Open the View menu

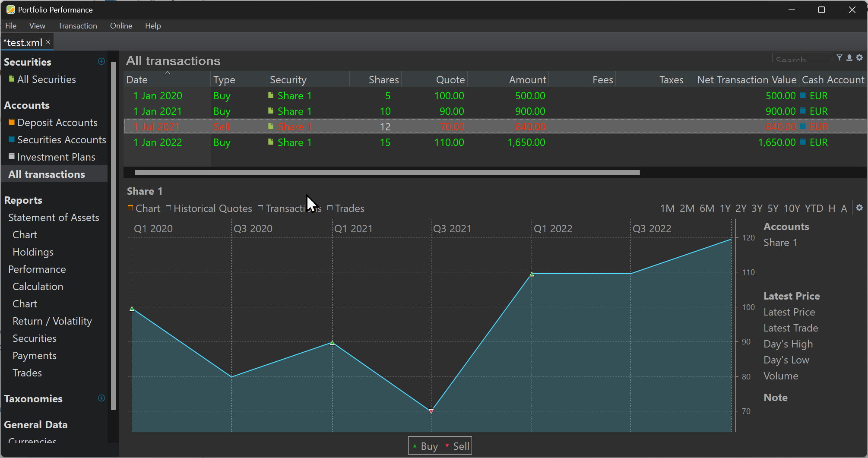37,26
